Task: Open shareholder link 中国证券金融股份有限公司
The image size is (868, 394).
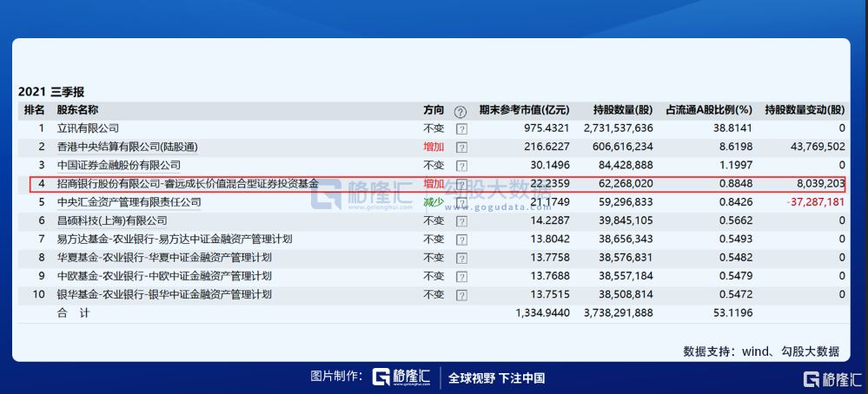Action: (118, 165)
